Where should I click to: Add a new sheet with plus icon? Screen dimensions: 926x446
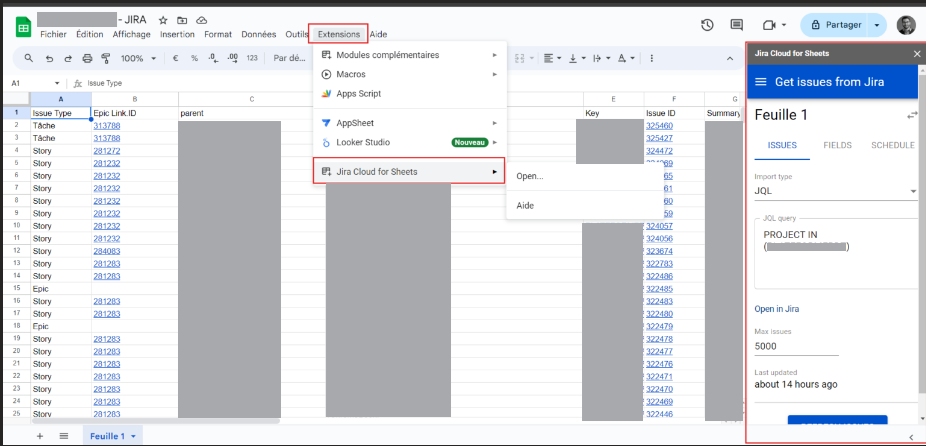tap(40, 436)
